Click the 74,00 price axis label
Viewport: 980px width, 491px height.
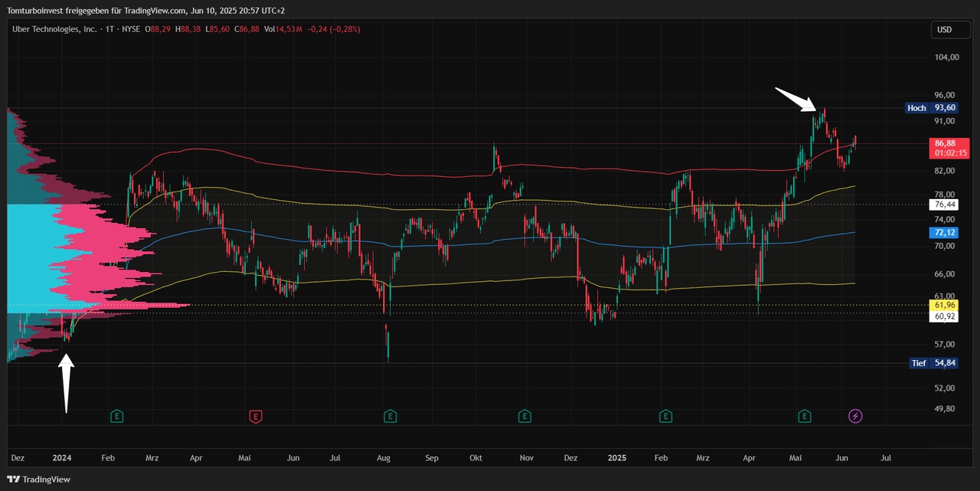[x=944, y=219]
